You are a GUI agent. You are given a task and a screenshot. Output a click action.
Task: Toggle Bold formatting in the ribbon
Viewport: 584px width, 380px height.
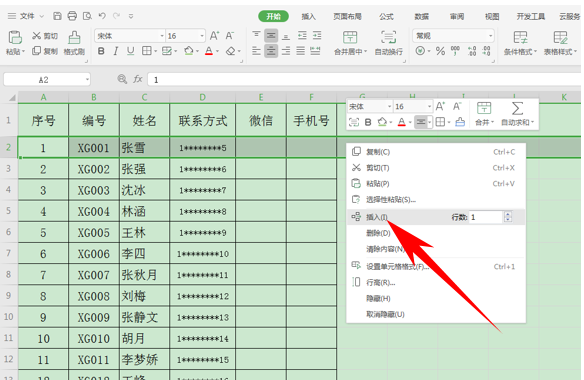[101, 51]
